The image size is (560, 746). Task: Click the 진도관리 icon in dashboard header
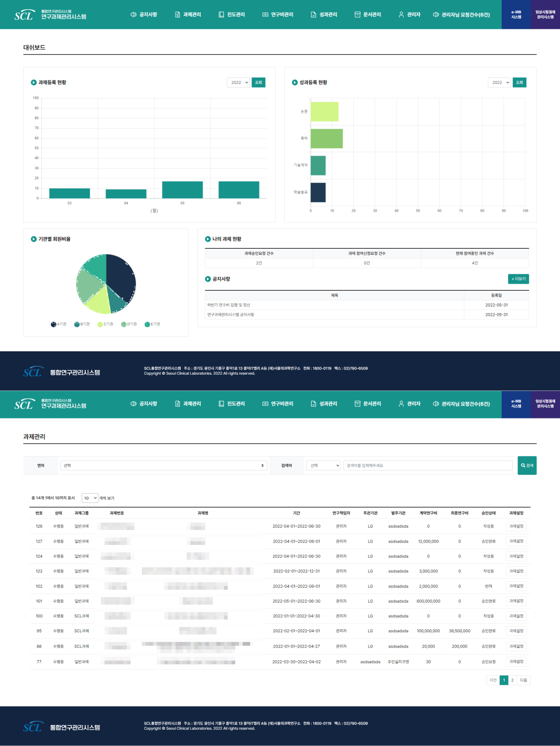click(x=221, y=14)
